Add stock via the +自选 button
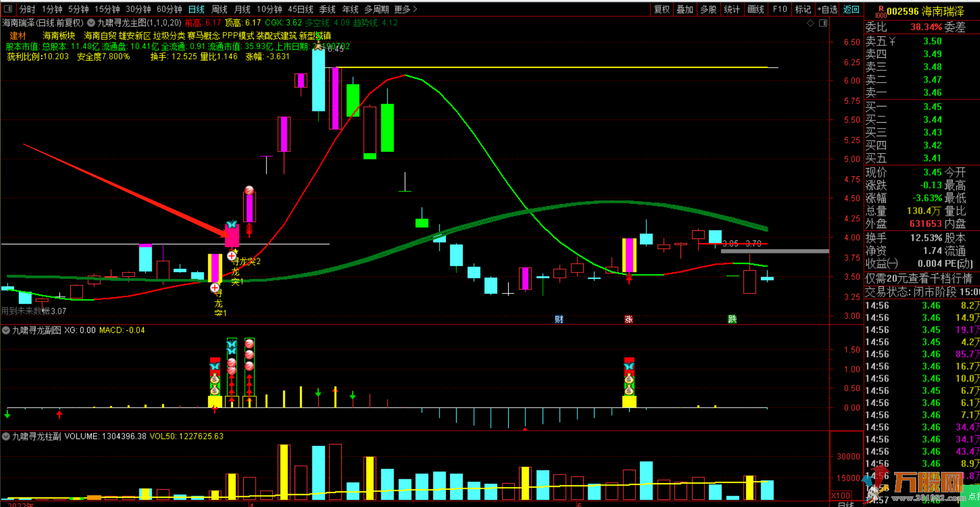Image resolution: width=980 pixels, height=507 pixels. (827, 9)
